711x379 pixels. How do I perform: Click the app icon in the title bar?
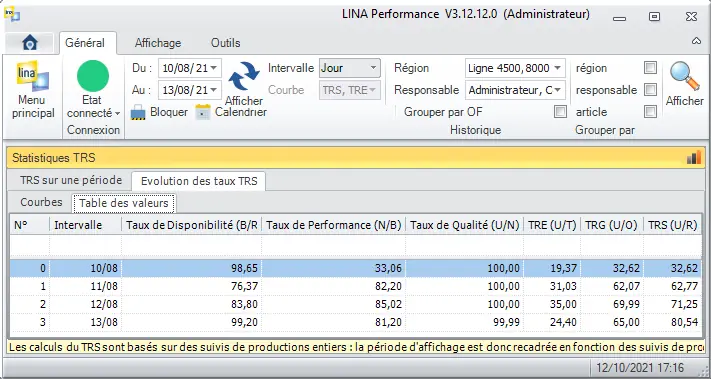point(12,14)
